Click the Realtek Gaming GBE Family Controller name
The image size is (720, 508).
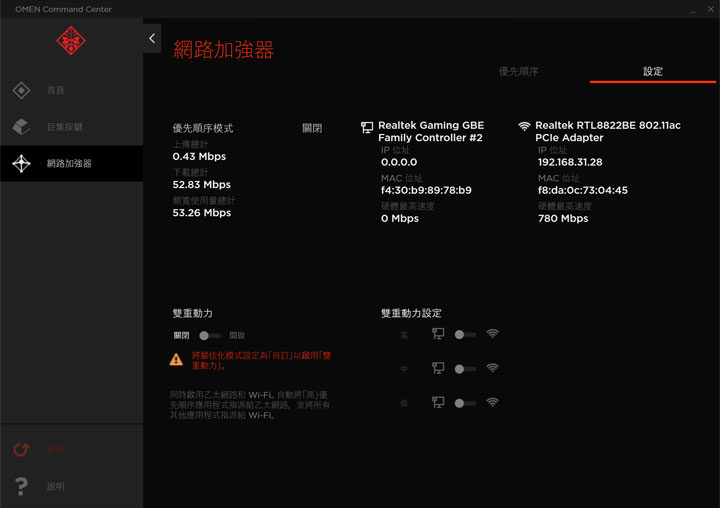[x=431, y=131]
